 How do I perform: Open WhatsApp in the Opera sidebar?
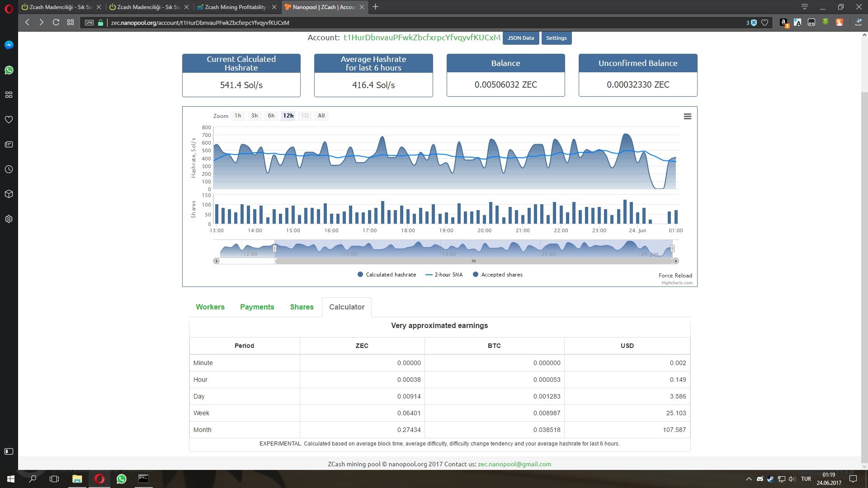click(9, 70)
